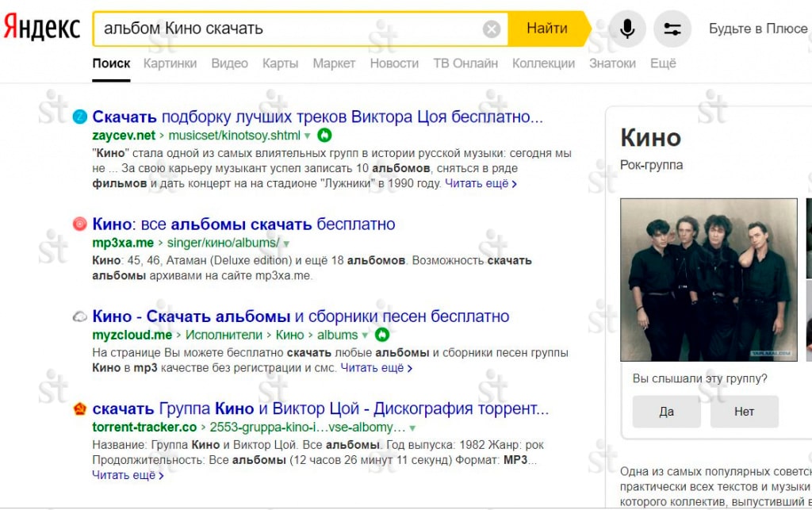Start voice search with the microphone icon

click(627, 29)
